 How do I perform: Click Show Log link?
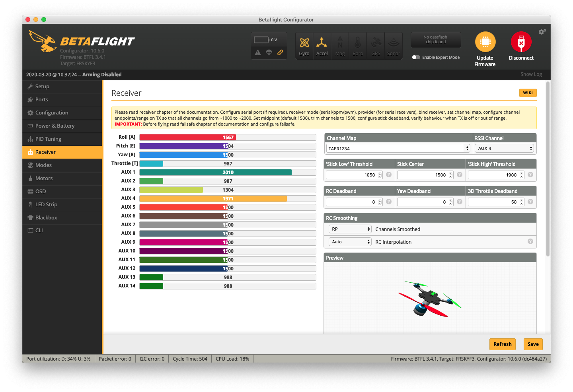[531, 74]
